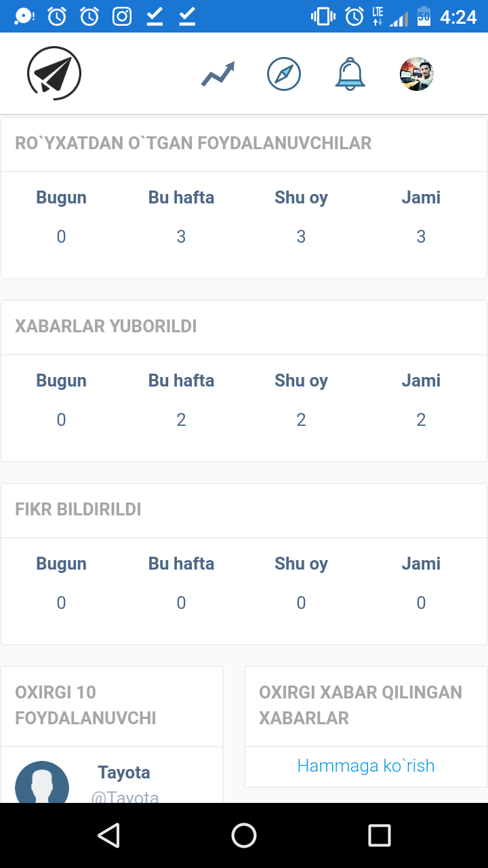Select the "RO`YXATDAN O`TGAN FOYDALANUVCHILAR" header
Image resolution: width=488 pixels, height=868 pixels.
tap(193, 144)
